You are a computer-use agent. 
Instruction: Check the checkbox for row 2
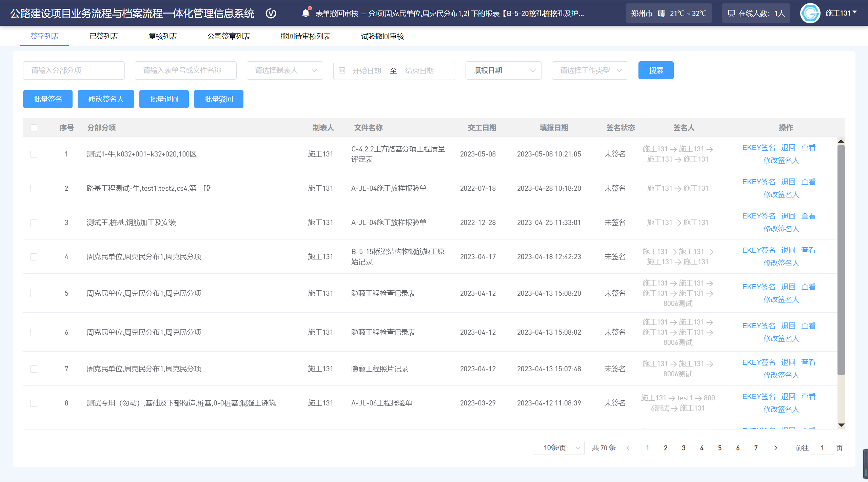(34, 188)
